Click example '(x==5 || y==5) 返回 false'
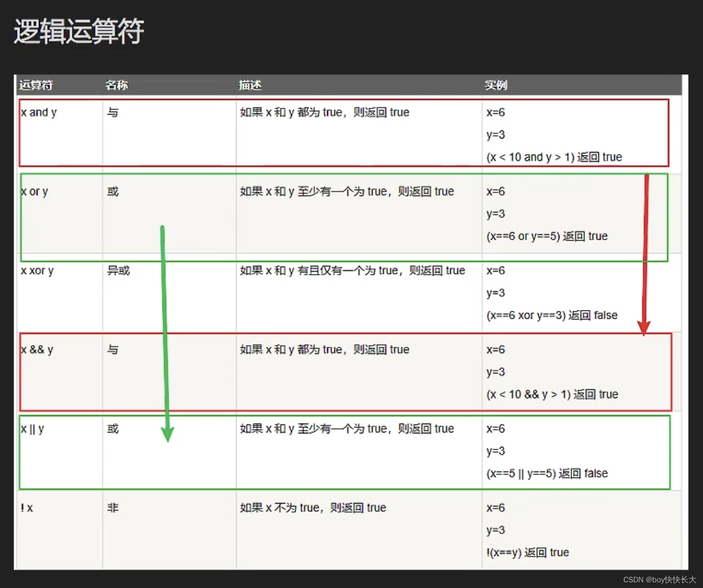This screenshot has width=703, height=588. [547, 474]
